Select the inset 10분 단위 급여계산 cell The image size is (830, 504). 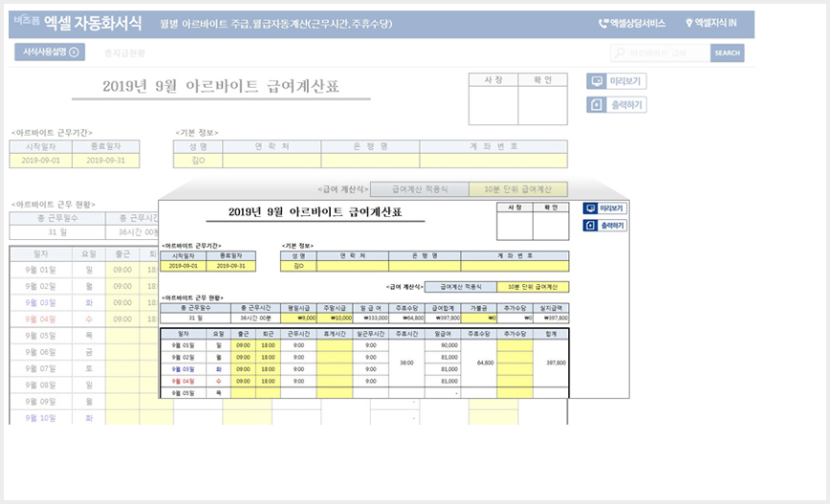533,287
